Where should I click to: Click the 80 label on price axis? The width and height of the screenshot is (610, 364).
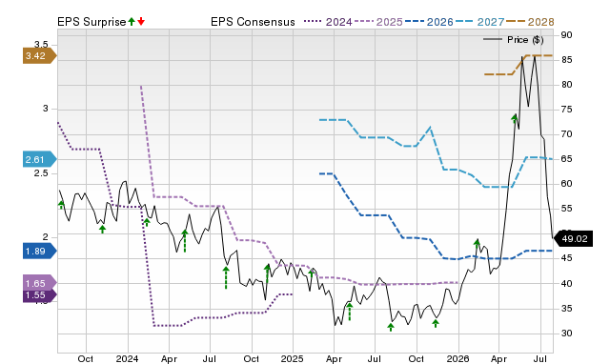[566, 85]
